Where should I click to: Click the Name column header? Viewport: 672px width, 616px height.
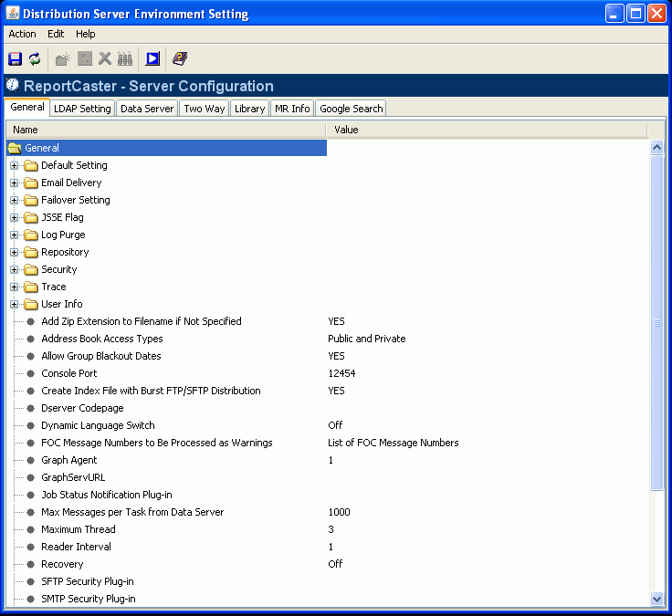pyautogui.click(x=166, y=130)
